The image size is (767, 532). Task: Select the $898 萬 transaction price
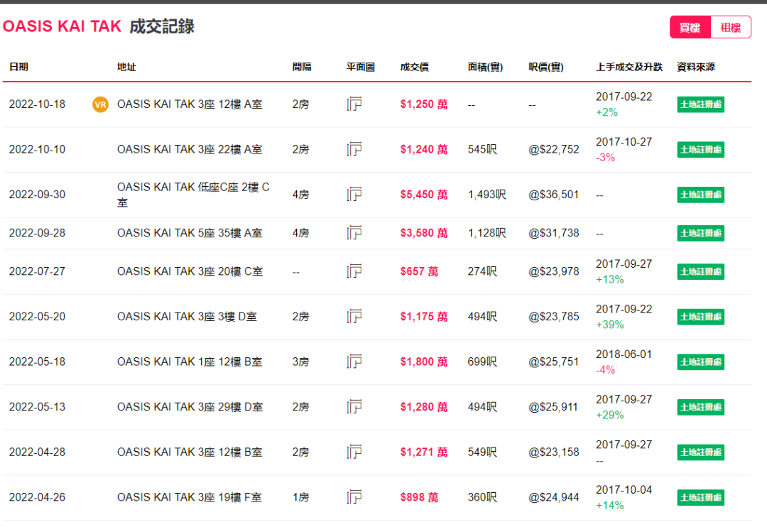point(419,497)
